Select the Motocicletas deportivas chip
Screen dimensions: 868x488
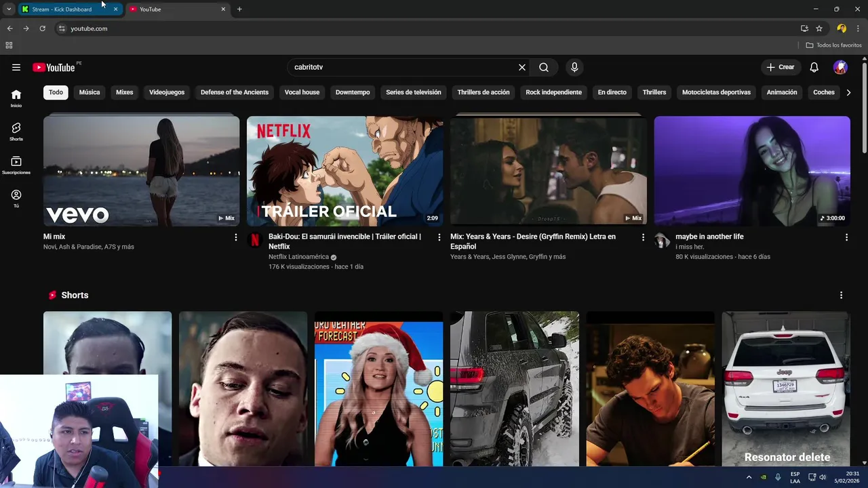pyautogui.click(x=716, y=92)
